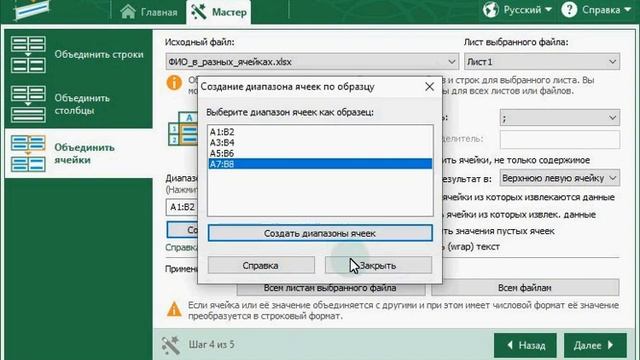Proceed with the Далее button
Image resolution: width=640 pixels, height=360 pixels.
(595, 345)
